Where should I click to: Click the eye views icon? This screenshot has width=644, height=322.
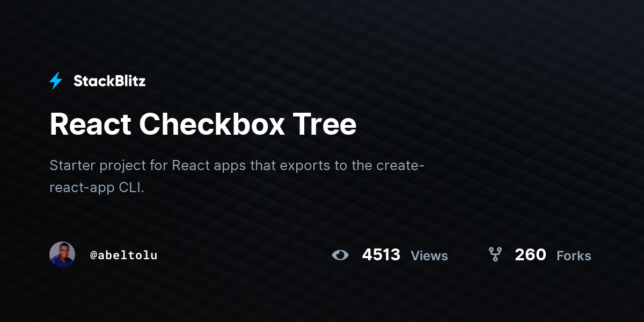[x=340, y=255]
